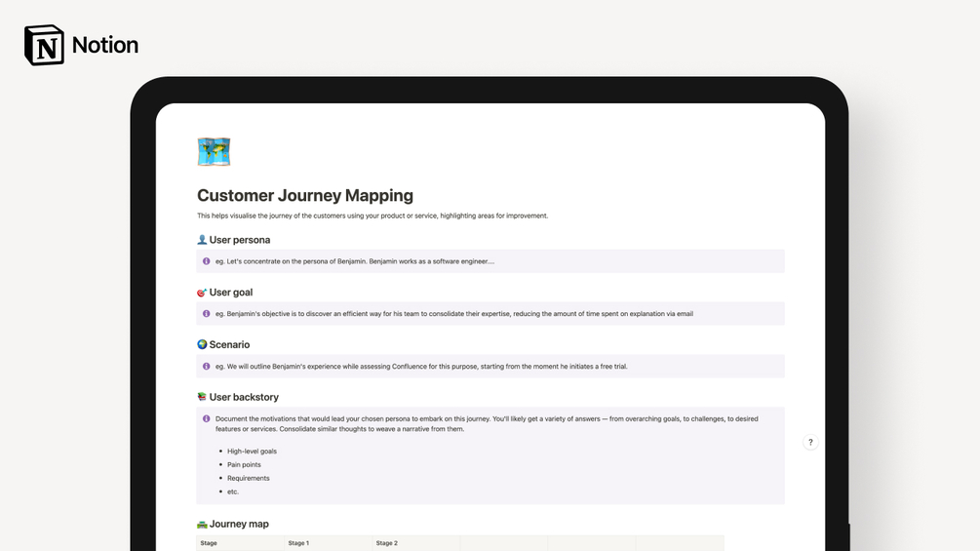Open the help question mark button
Screen dimensions: 980x551
pos(810,443)
